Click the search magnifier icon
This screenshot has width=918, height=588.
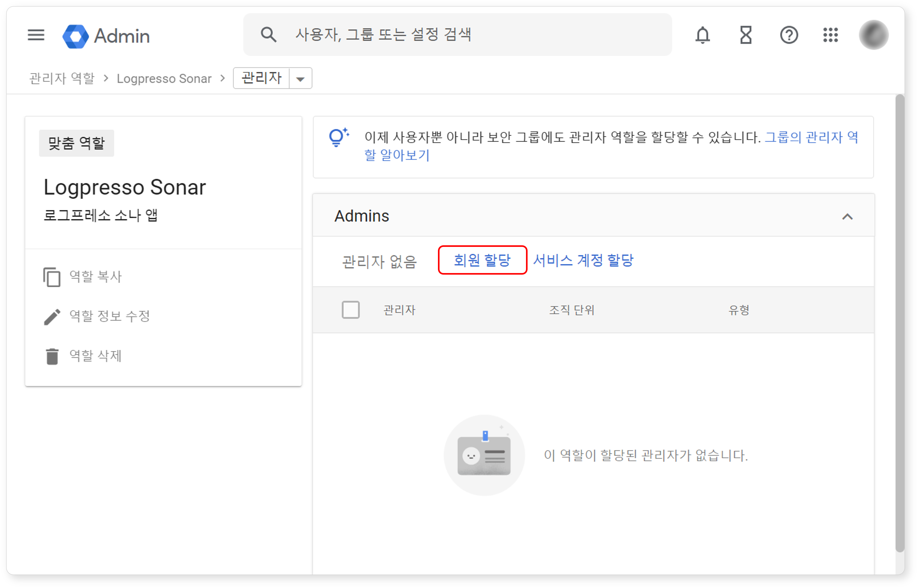pyautogui.click(x=268, y=35)
